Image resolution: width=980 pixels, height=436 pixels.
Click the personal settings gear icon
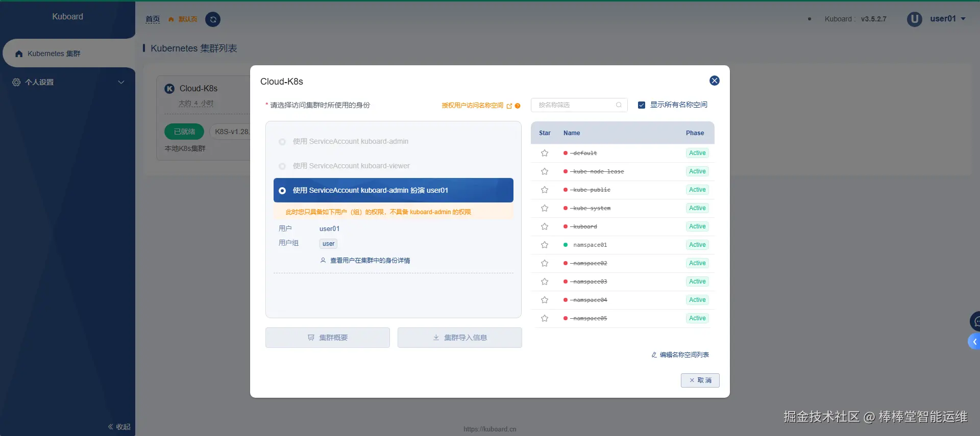point(16,82)
